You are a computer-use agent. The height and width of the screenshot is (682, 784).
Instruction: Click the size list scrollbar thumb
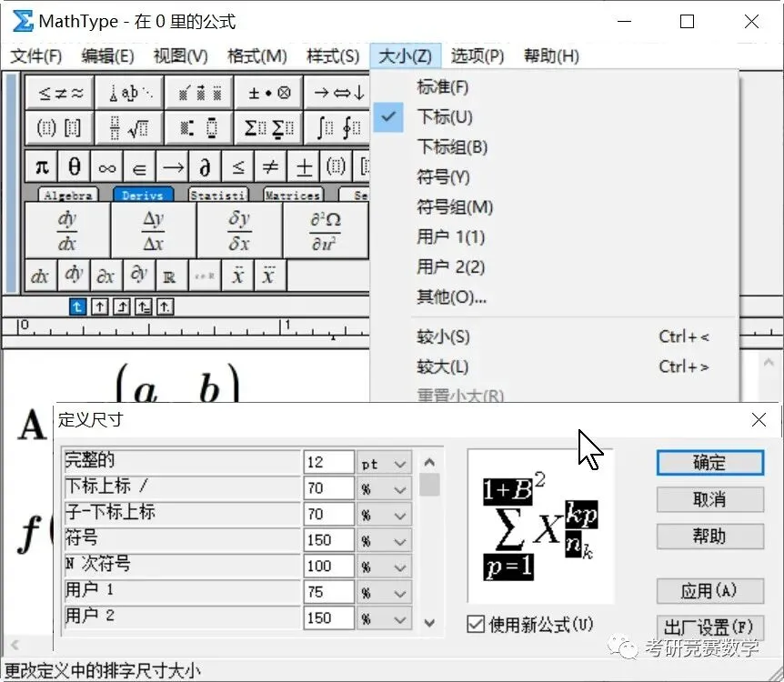tap(429, 484)
